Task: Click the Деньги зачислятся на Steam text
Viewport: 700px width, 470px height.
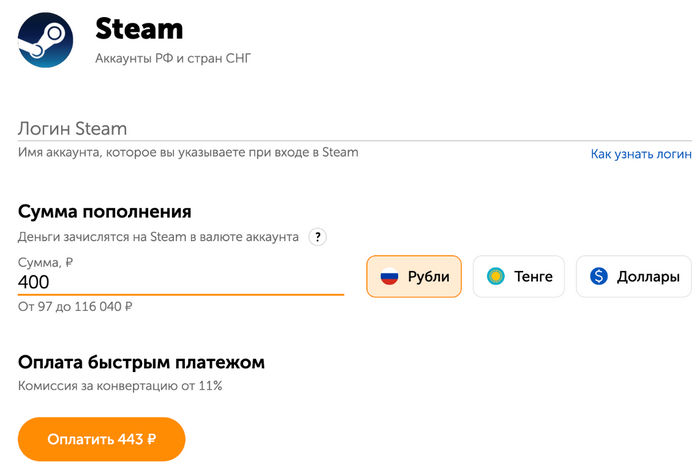Action: [158, 237]
